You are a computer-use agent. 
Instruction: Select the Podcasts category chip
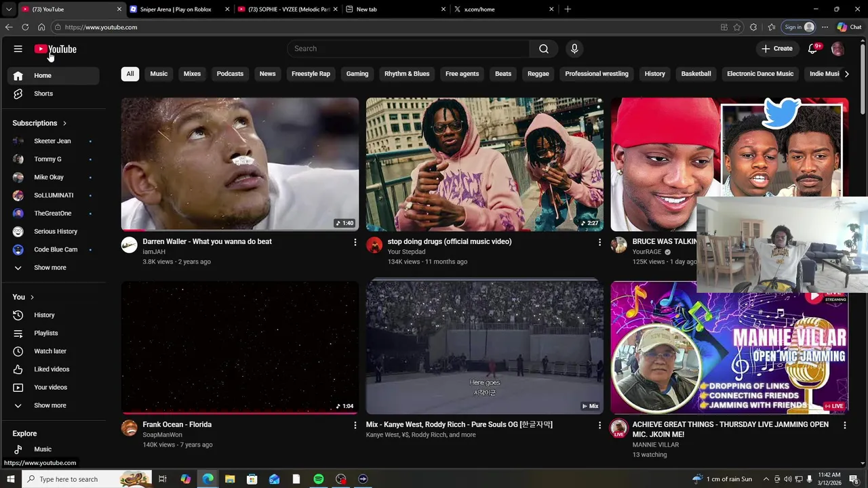tap(230, 74)
